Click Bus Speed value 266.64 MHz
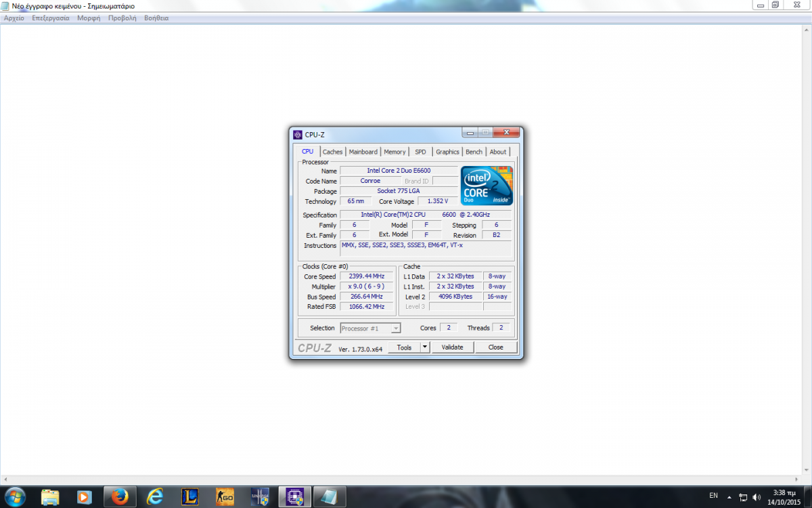812x508 pixels. (x=366, y=297)
